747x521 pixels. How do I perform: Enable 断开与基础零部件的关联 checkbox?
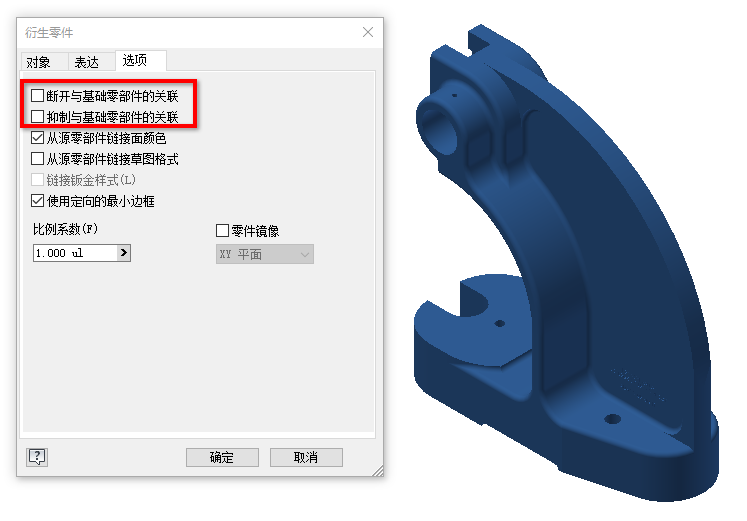click(37, 96)
